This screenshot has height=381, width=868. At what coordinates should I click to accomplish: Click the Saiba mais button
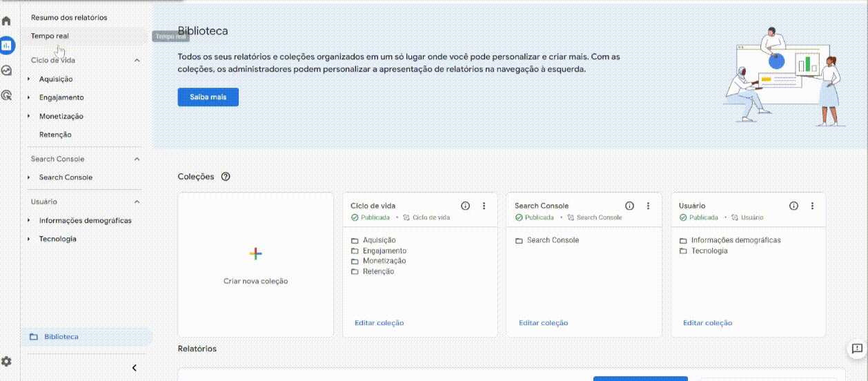208,97
